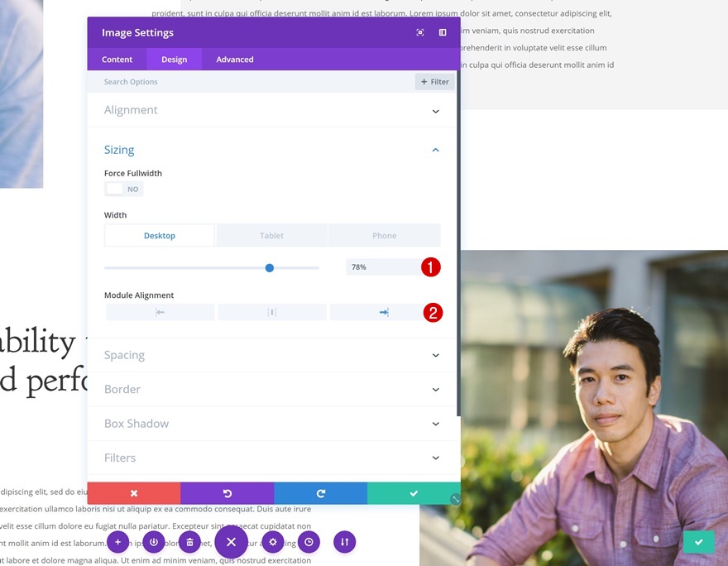Expand the Filters section
Screen dimensions: 728x566
click(271, 458)
